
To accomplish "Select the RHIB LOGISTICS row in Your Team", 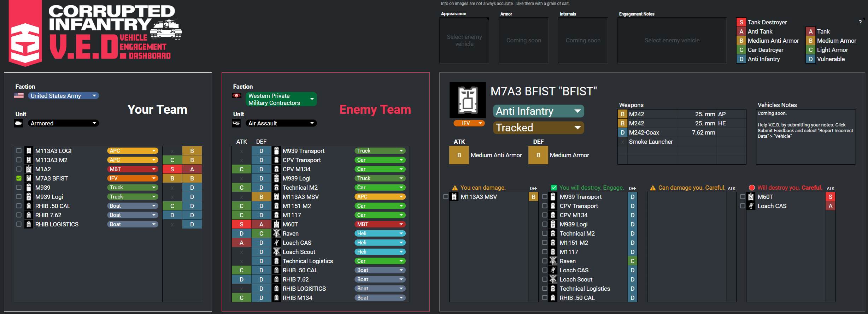I will [108, 224].
